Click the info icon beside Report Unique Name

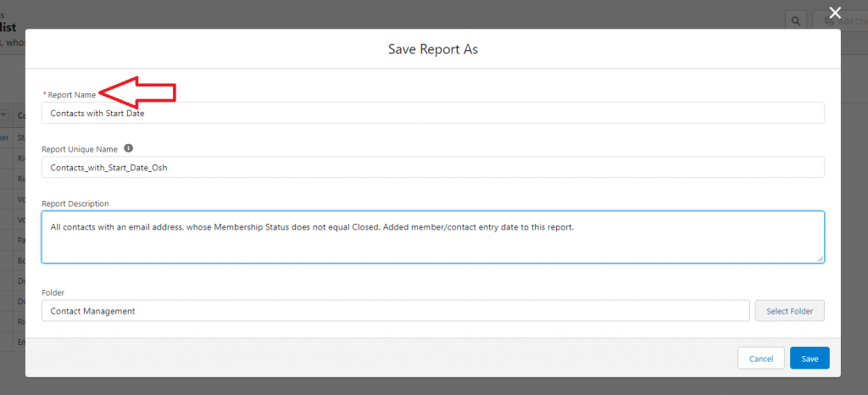point(128,147)
